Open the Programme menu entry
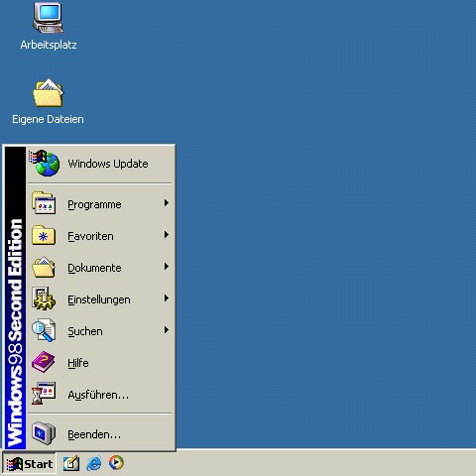Viewport: 476px width, 476px height. (x=100, y=203)
